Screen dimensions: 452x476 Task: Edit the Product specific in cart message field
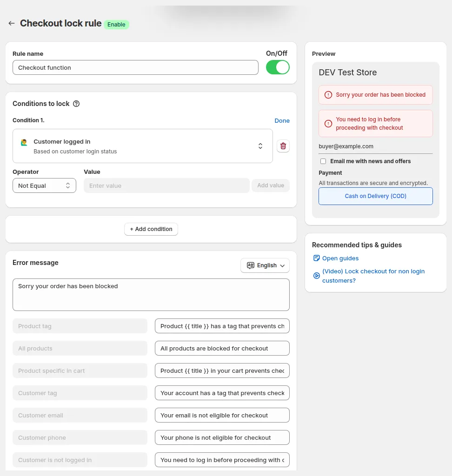[222, 370]
